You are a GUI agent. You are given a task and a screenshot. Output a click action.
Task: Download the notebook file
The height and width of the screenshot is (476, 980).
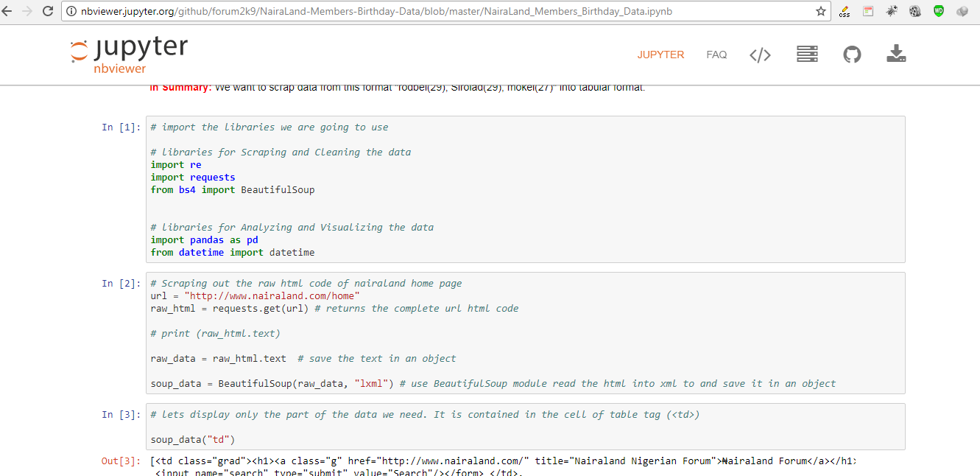896,54
